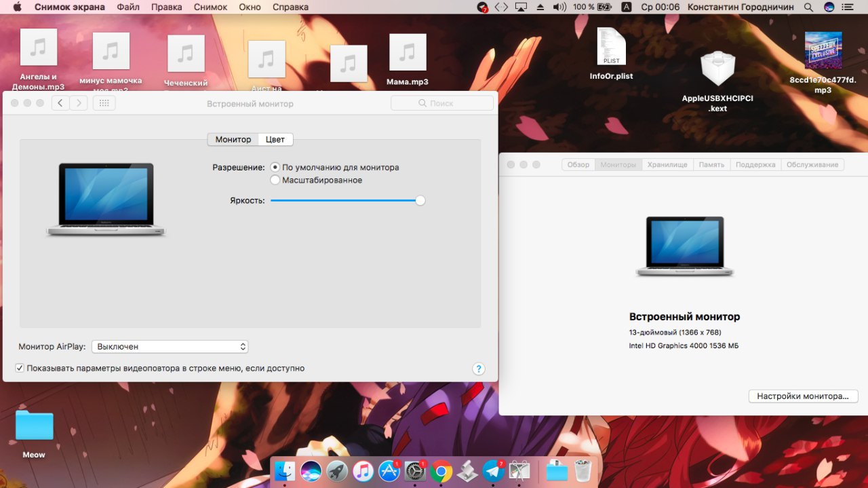Open the 'Обслуживание' tab
The width and height of the screenshot is (868, 488).
click(813, 164)
